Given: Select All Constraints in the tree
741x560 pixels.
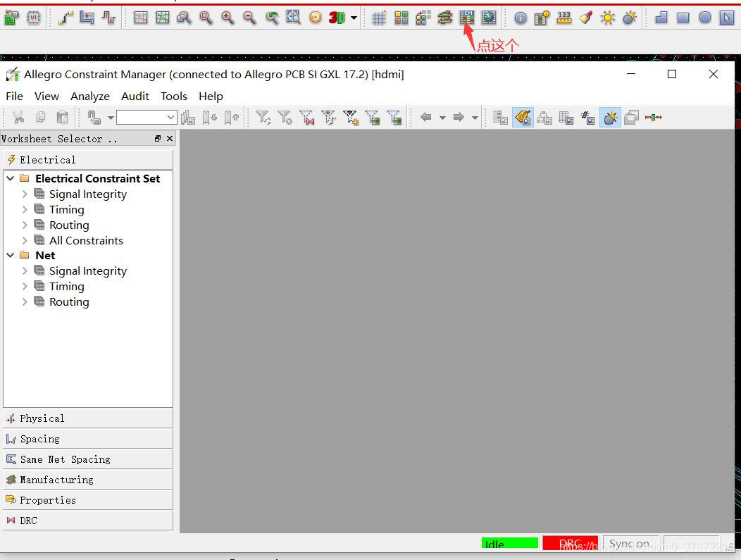Looking at the screenshot, I should pyautogui.click(x=86, y=240).
